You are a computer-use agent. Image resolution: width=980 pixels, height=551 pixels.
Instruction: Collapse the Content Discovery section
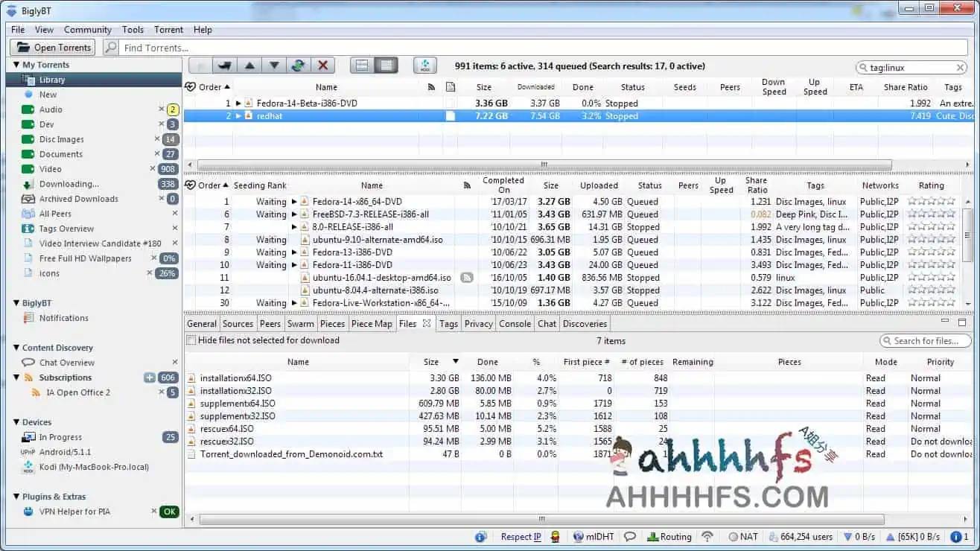[16, 348]
